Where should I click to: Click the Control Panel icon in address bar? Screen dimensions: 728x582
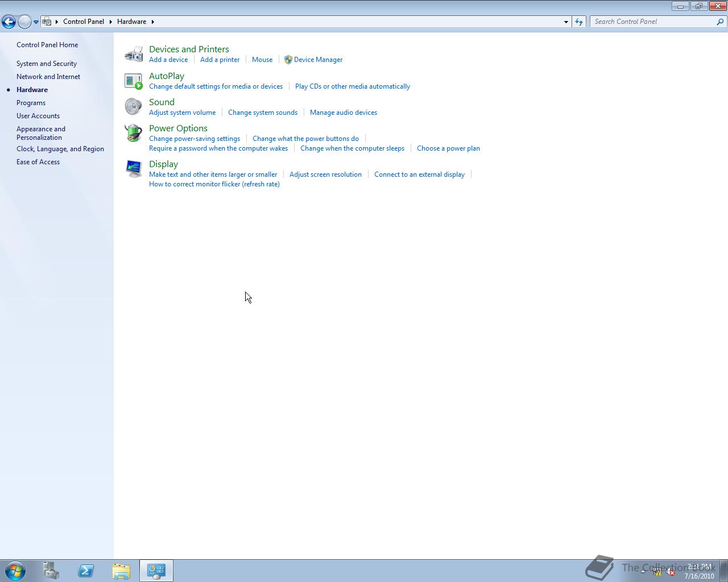point(47,22)
